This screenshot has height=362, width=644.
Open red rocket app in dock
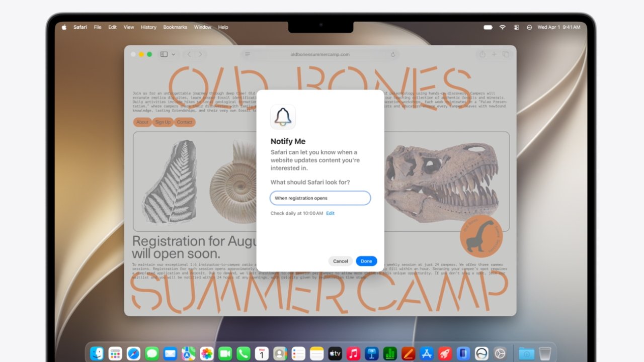point(445,353)
